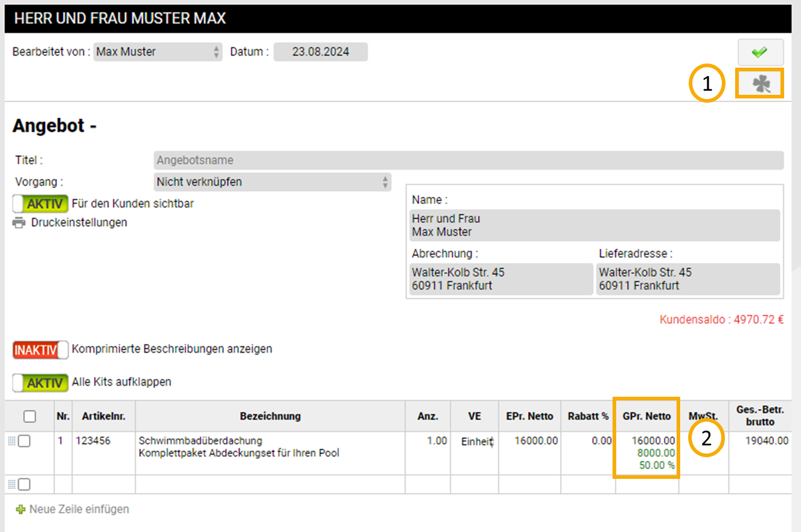
Task: Open the 'Bearbeitet von' Max Muster dropdown
Action: click(x=158, y=52)
